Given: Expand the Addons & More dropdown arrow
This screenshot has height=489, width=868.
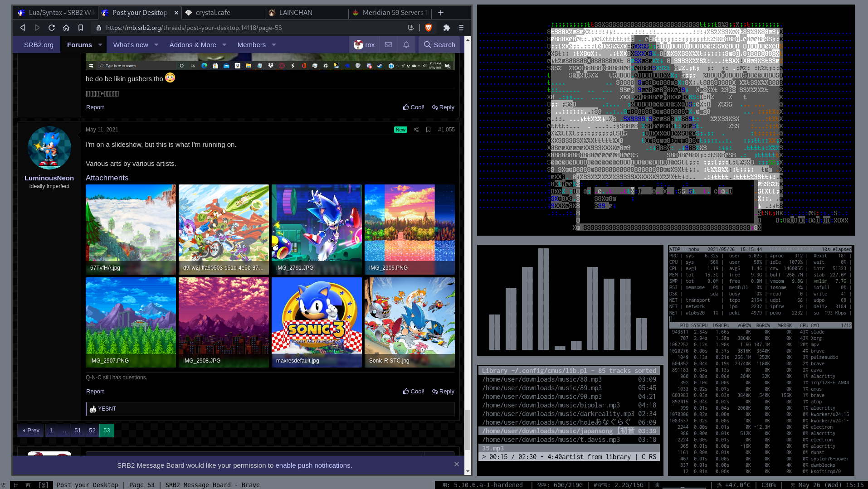Looking at the screenshot, I should pyautogui.click(x=224, y=44).
